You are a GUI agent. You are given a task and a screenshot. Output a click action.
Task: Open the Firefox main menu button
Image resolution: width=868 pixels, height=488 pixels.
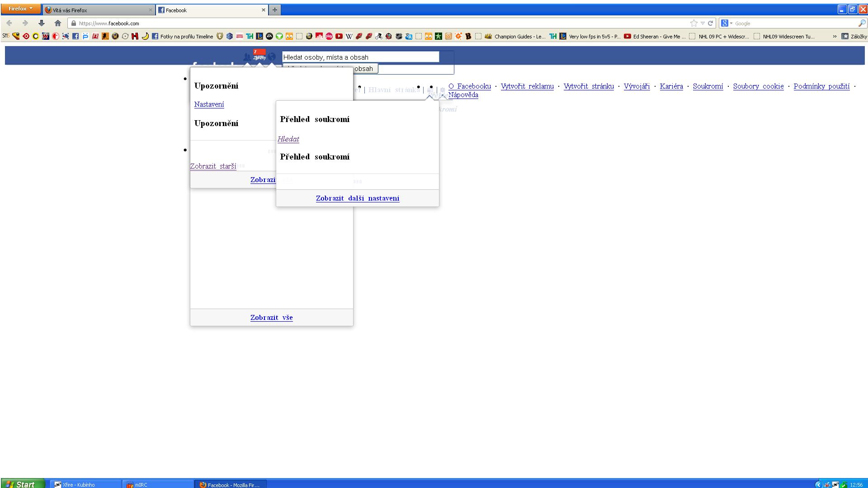[x=21, y=9]
